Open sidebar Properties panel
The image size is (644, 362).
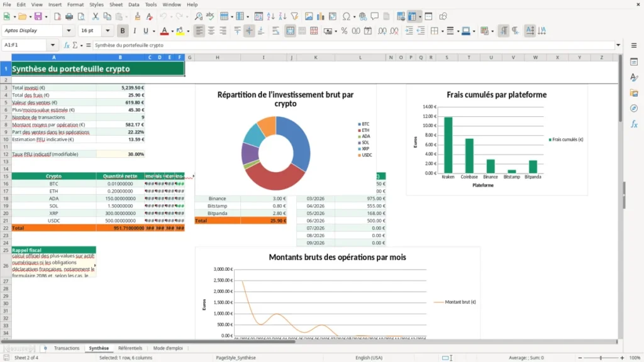[634, 62]
